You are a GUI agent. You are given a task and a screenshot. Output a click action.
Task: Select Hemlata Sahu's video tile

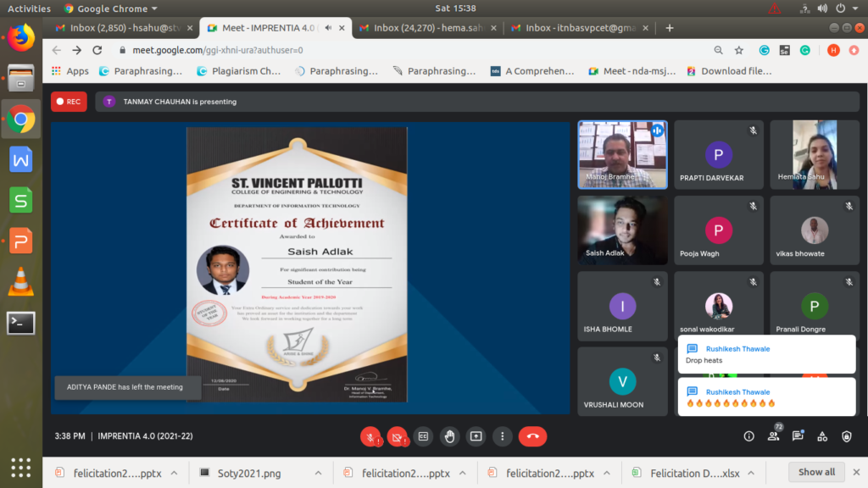[815, 155]
